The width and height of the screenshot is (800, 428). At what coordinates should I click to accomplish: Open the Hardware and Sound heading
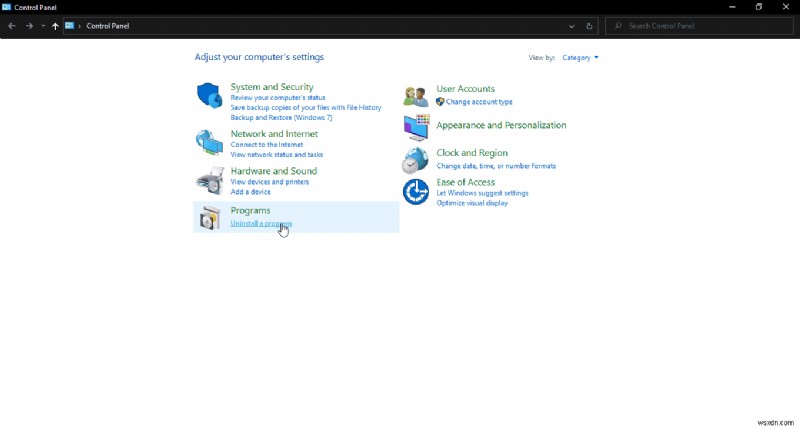273,171
